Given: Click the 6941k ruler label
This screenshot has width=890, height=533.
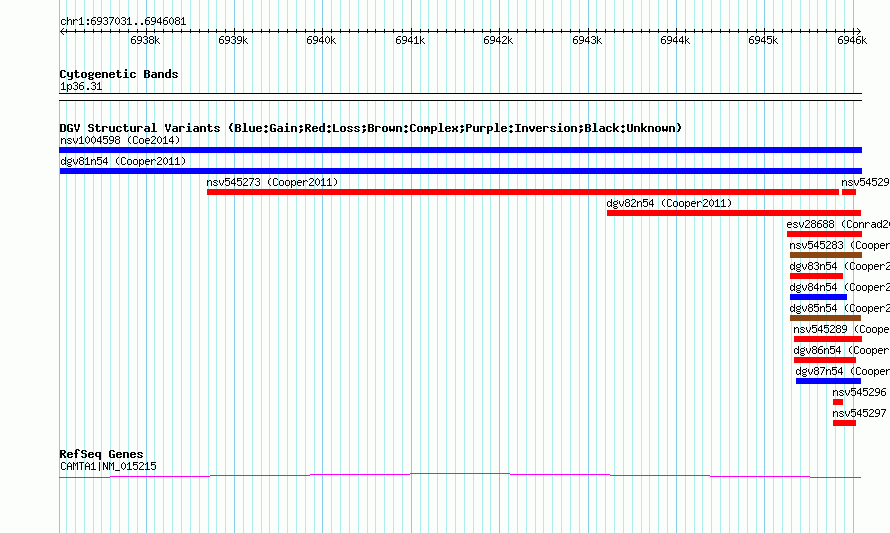Looking at the screenshot, I should tap(410, 40).
